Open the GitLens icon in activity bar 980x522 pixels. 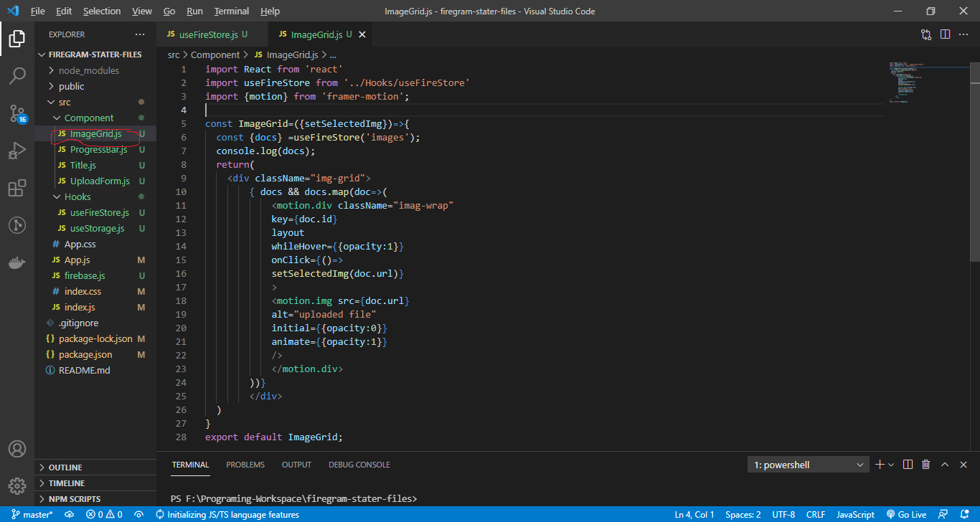[17, 225]
